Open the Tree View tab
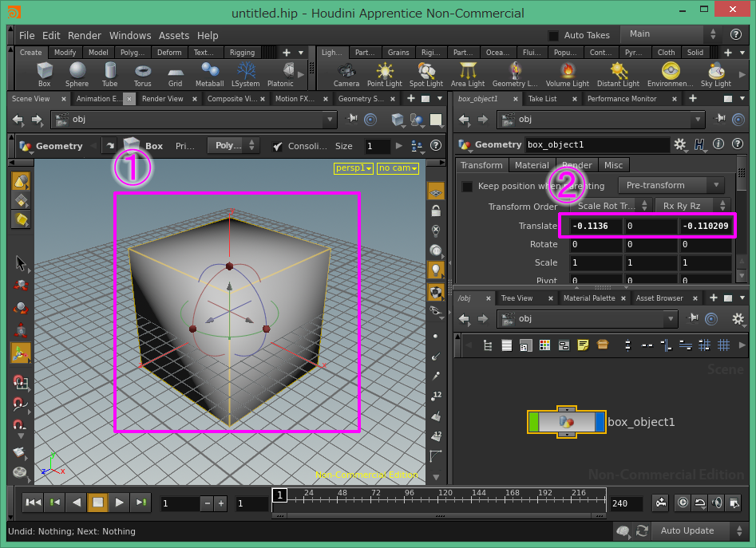 517,298
